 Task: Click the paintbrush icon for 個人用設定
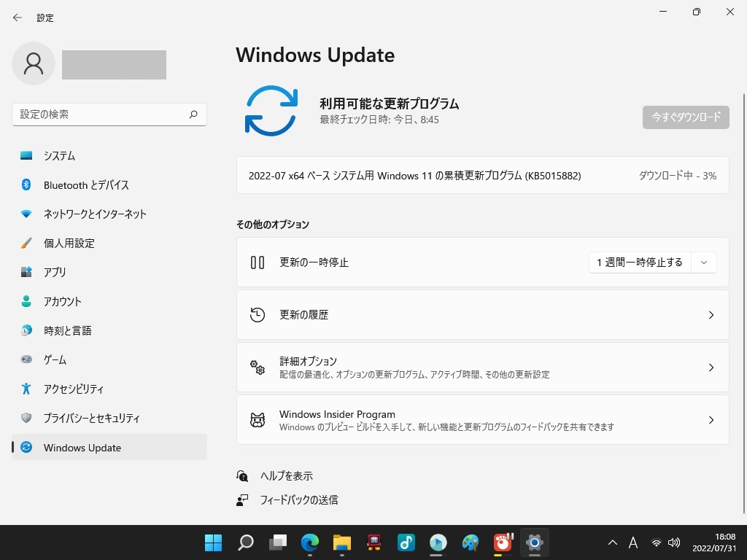[26, 243]
